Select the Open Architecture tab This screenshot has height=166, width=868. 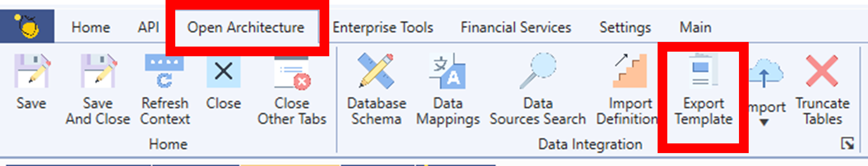point(246,27)
